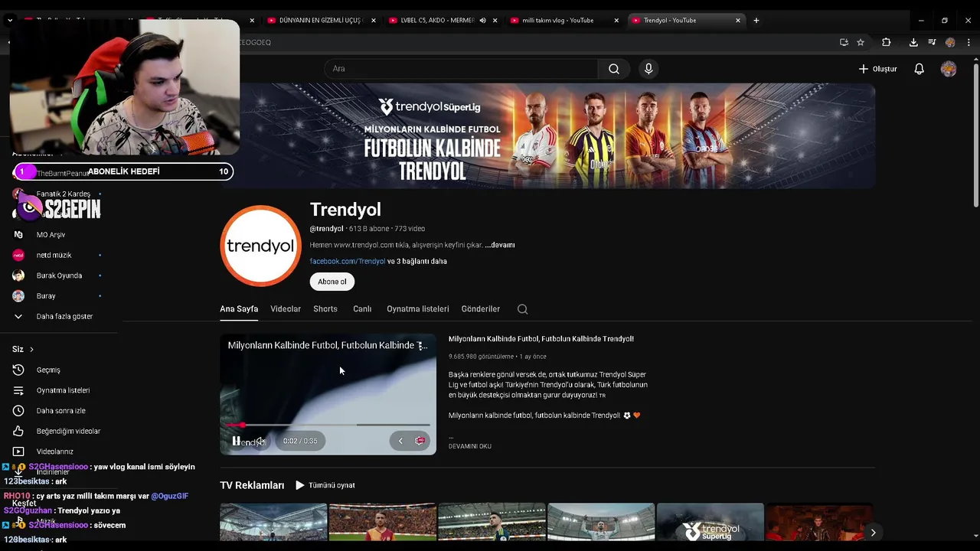Click Tümünü oynat for TV Reklamları
The width and height of the screenshot is (980, 551).
click(x=325, y=485)
